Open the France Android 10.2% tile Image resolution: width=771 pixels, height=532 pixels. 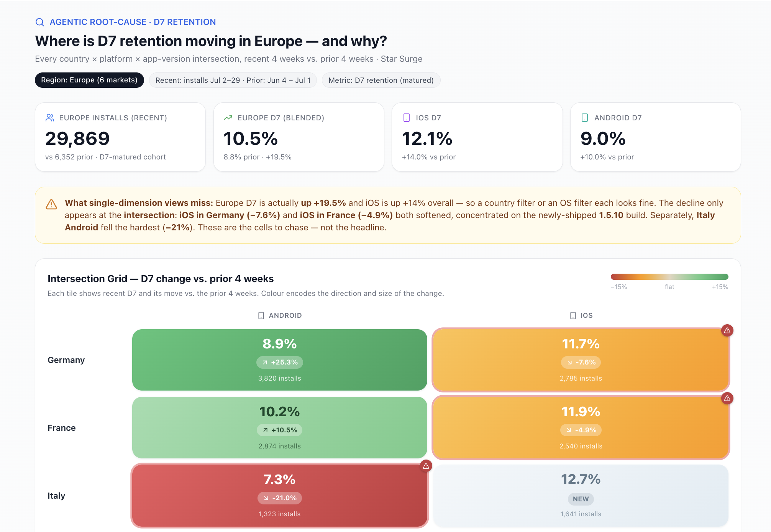click(x=280, y=428)
